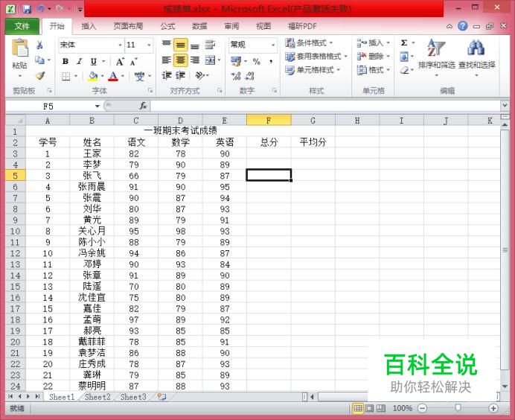The width and height of the screenshot is (515, 420).
Task: Expand the Name Box dropdown arrow
Action: [97, 106]
